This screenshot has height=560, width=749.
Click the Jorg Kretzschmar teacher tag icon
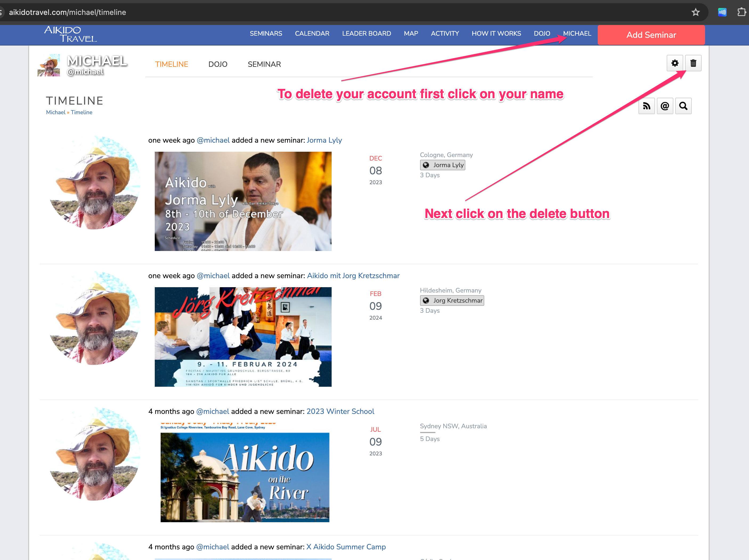tap(426, 300)
